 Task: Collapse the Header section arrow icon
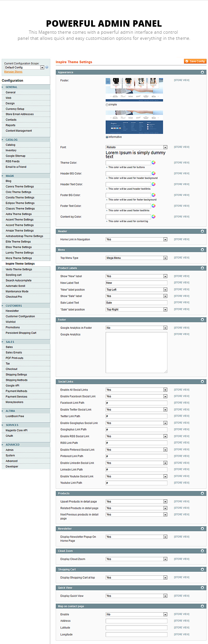coord(202,231)
